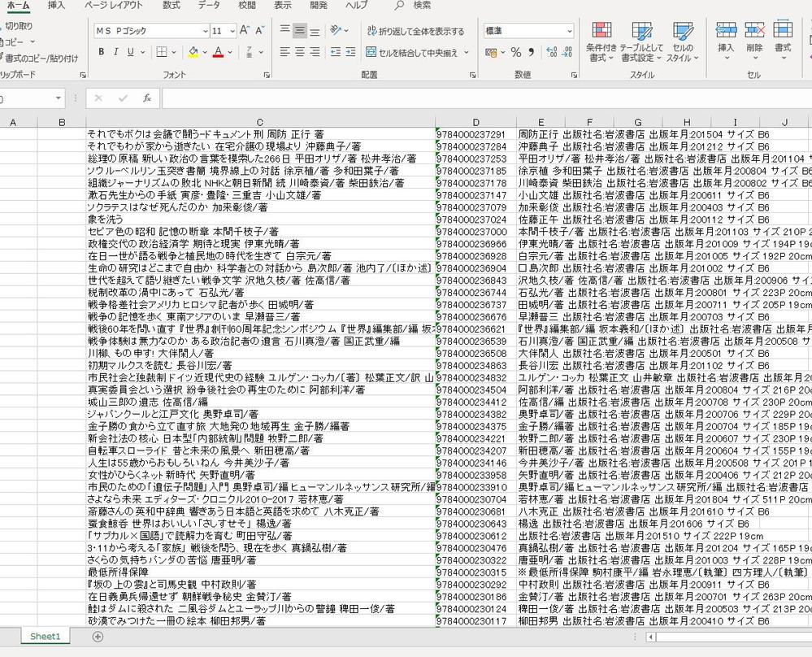Toggle middle vertical alignment
Image resolution: width=812 pixels, height=657 pixels.
point(300,31)
